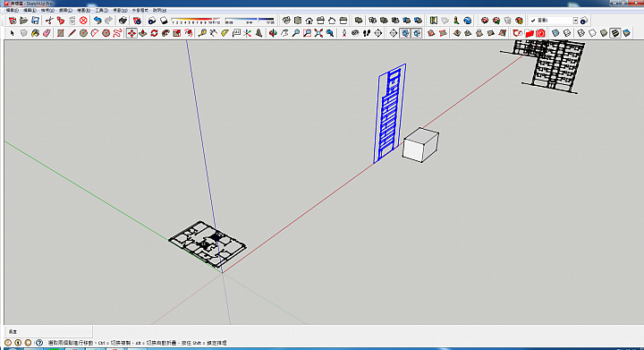Click the Add Location map icon

(434, 20)
